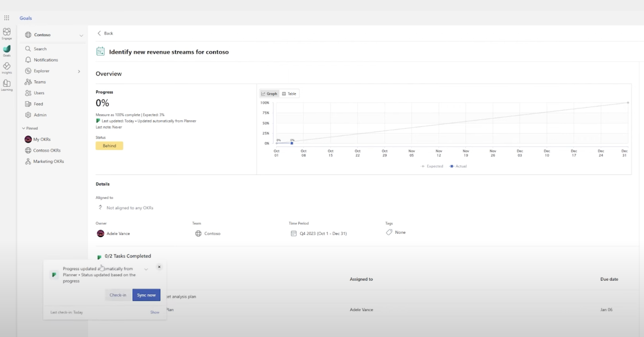This screenshot has width=644, height=337.
Task: Collapse the Pinned section
Action: tap(23, 128)
